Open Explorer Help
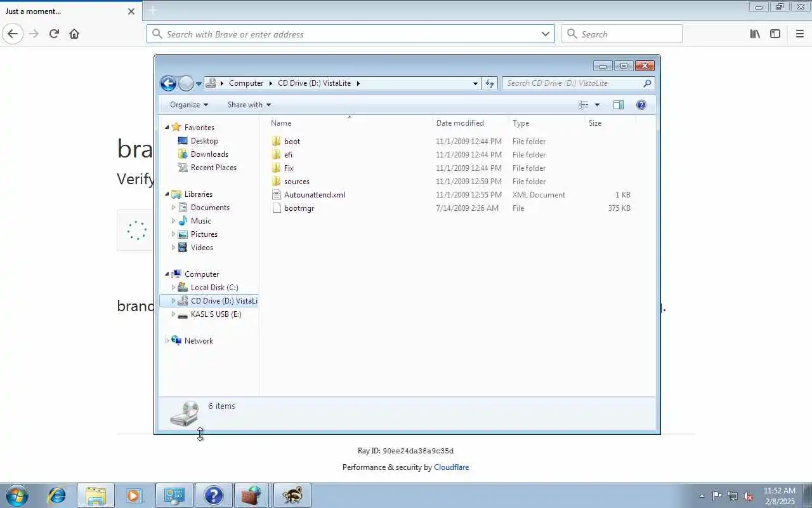 (x=641, y=105)
